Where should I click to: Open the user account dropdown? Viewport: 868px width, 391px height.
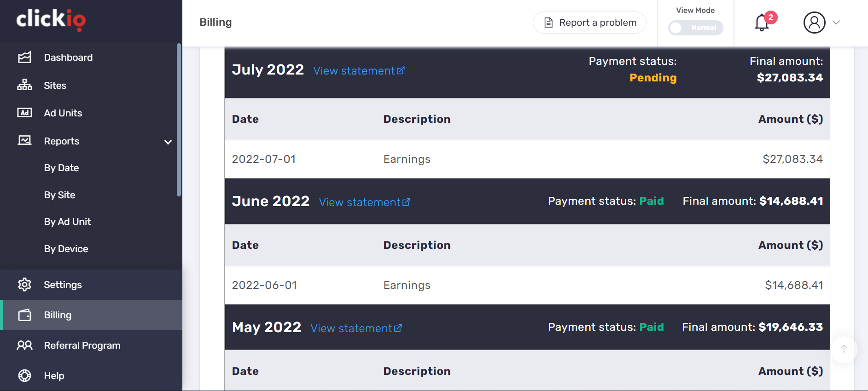pos(822,23)
